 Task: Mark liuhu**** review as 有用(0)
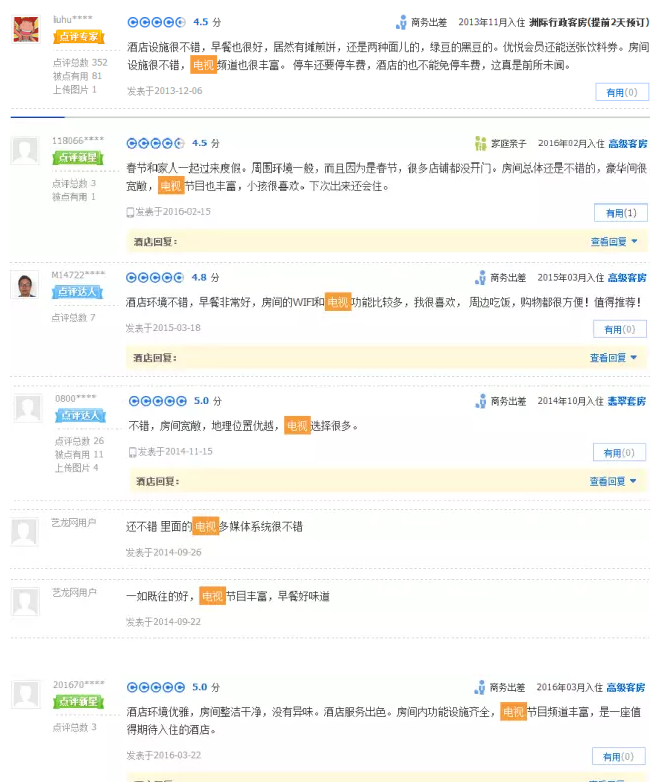click(x=622, y=92)
